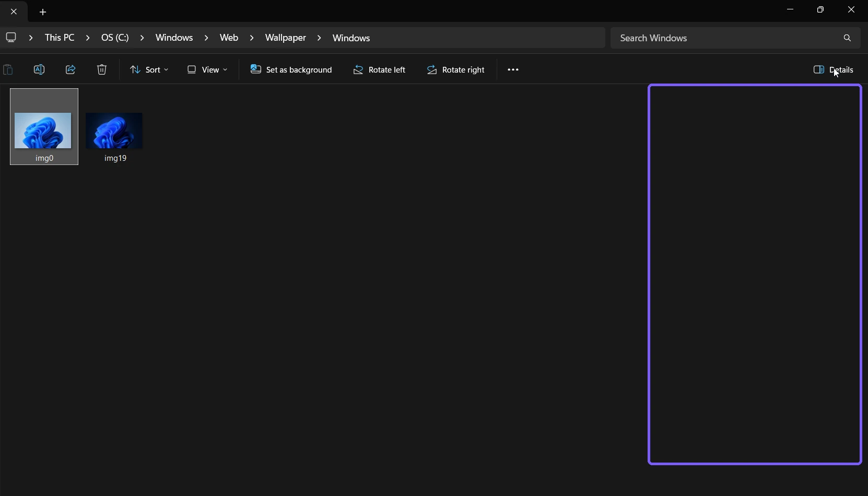Open the View dropdown
The image size is (868, 496).
207,69
